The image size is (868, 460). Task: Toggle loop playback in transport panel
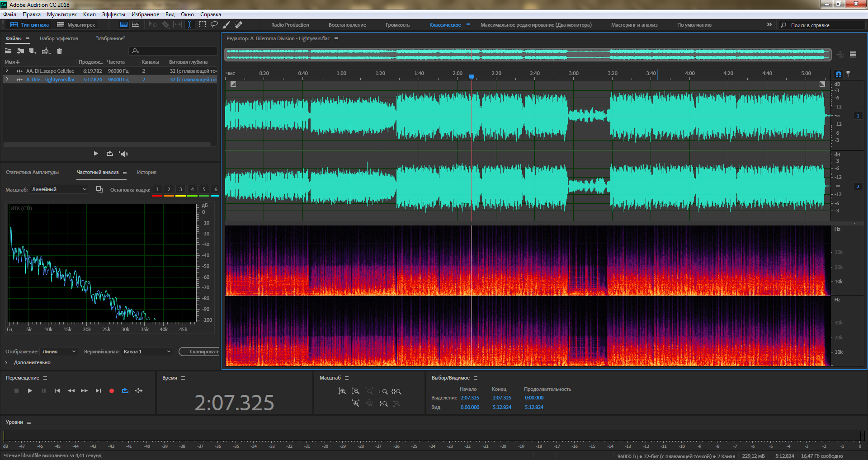[125, 391]
